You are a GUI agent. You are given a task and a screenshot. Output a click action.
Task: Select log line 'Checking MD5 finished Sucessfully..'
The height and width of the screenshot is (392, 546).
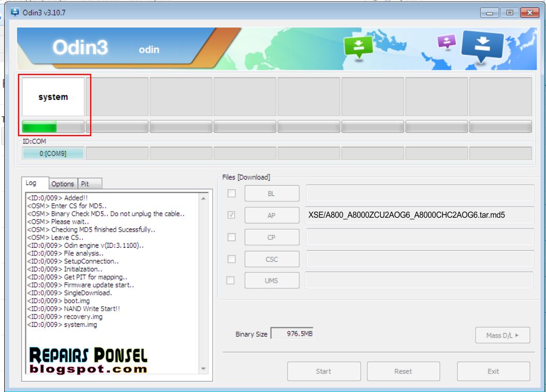[x=91, y=230]
